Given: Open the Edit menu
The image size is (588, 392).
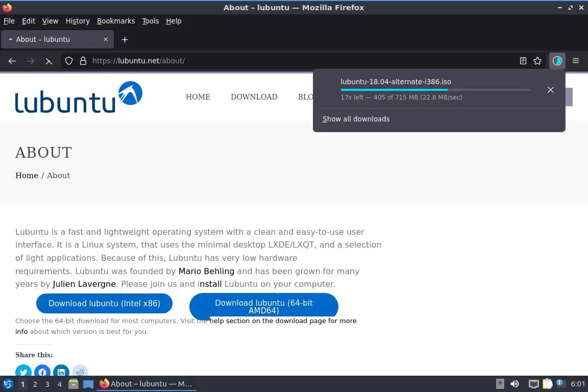Looking at the screenshot, I should pos(29,21).
